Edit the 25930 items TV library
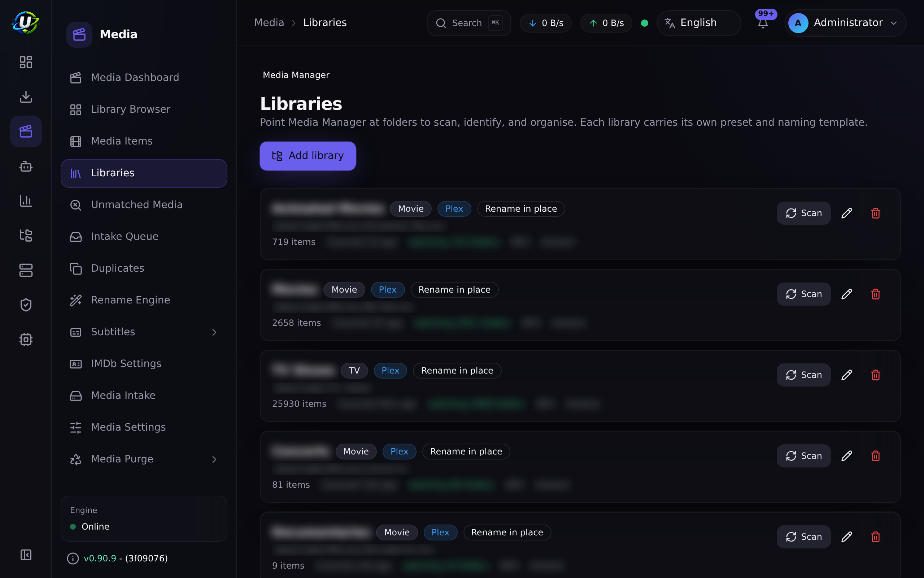This screenshot has width=924, height=578. click(x=846, y=375)
